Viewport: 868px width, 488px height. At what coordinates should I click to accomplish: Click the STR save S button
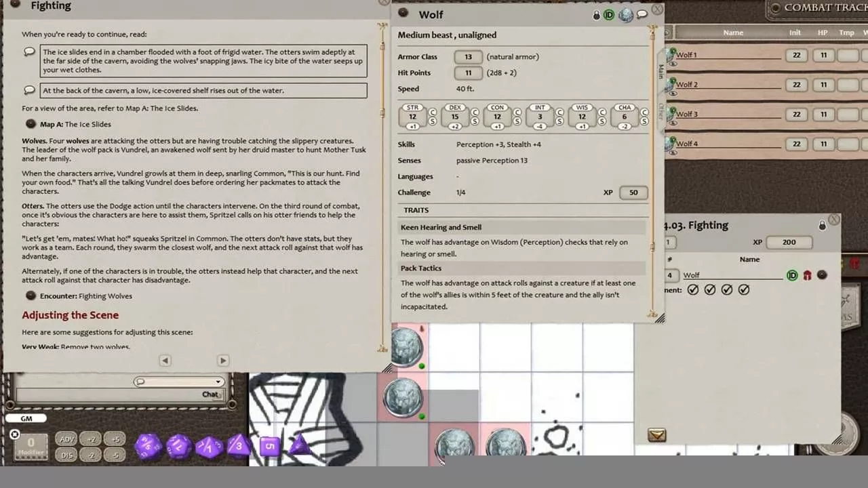433,122
